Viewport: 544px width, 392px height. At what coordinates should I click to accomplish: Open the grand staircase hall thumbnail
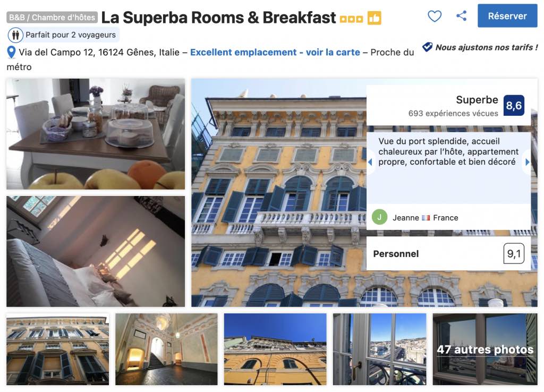166,350
